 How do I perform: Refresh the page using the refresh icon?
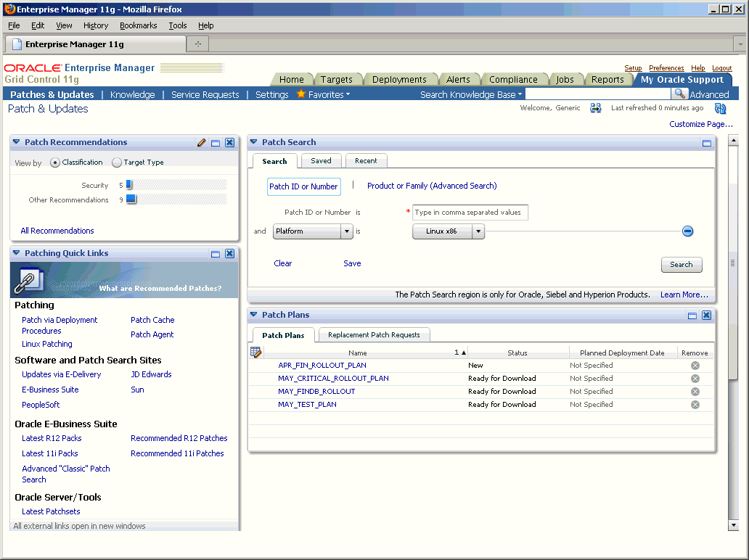[x=719, y=107]
